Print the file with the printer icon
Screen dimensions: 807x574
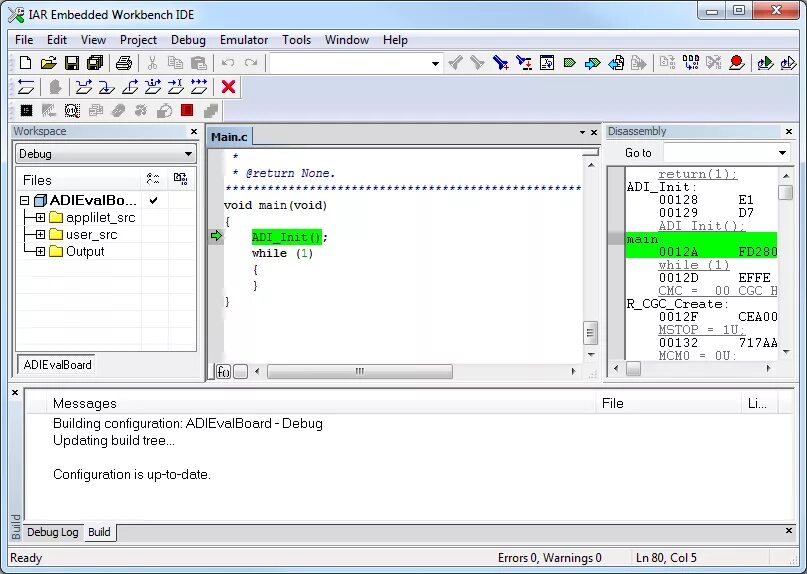pyautogui.click(x=124, y=63)
